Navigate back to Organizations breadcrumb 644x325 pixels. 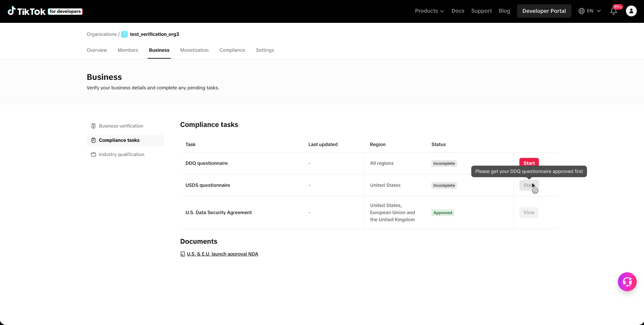pyautogui.click(x=102, y=34)
